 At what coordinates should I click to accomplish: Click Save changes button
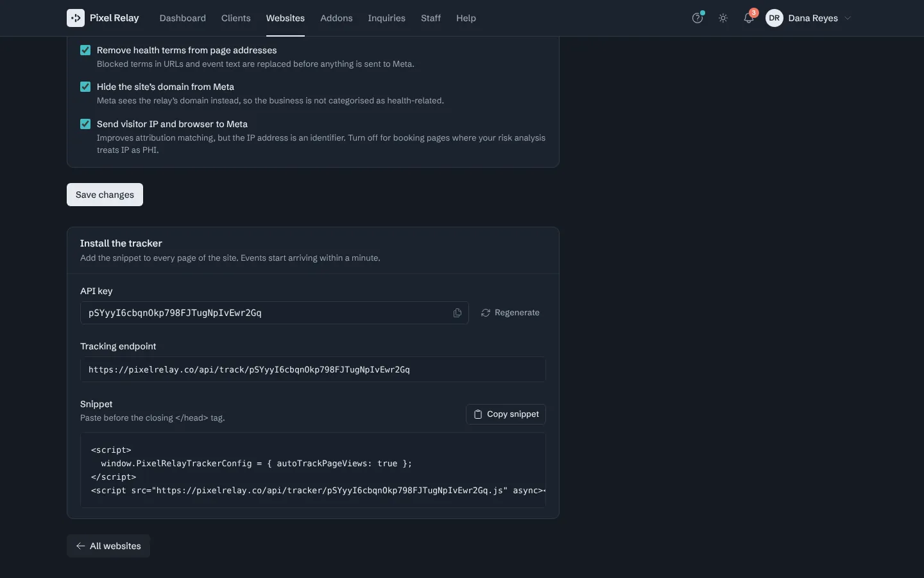point(105,195)
